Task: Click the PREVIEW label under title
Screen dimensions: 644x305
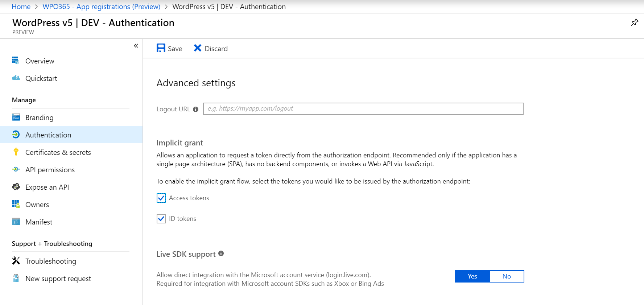Action: 23,32
